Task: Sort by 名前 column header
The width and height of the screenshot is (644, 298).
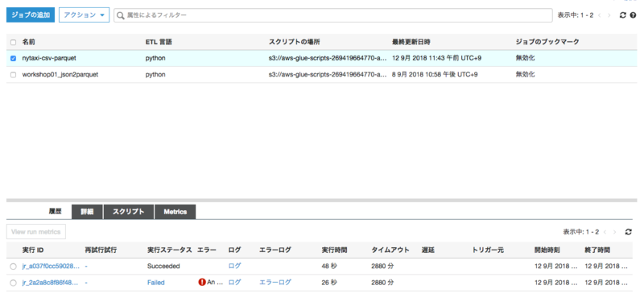Action: click(28, 42)
